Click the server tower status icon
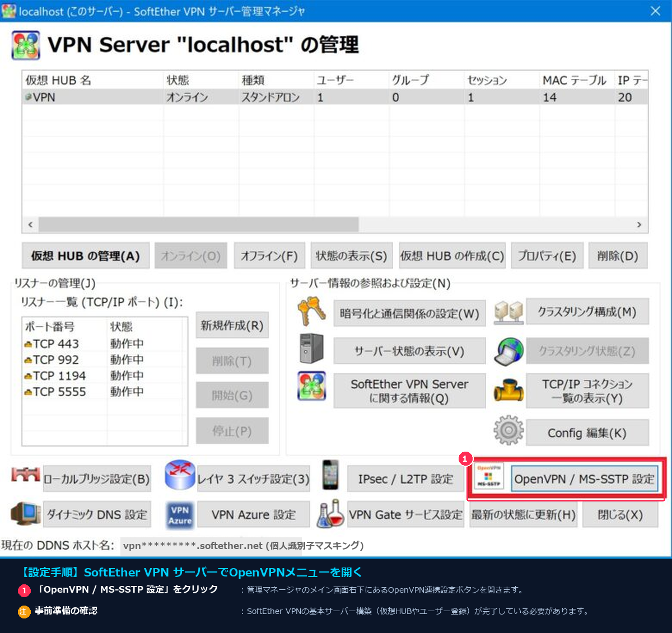672x633 pixels. pos(311,348)
